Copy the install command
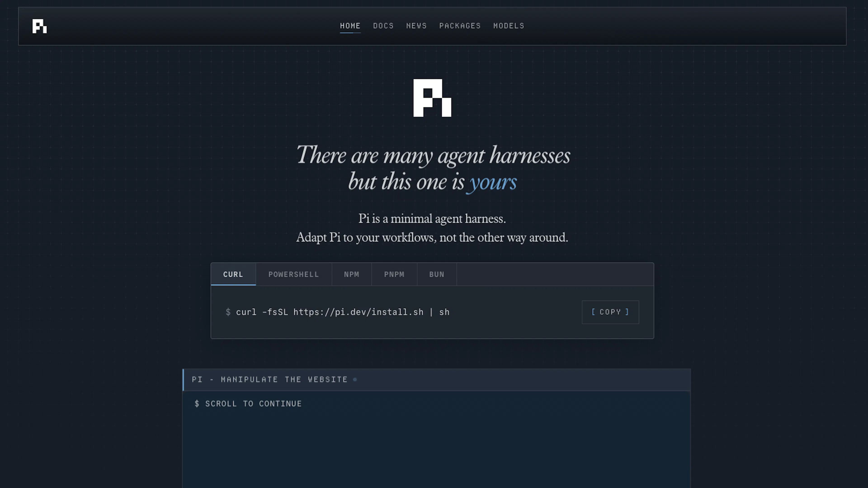 click(610, 312)
